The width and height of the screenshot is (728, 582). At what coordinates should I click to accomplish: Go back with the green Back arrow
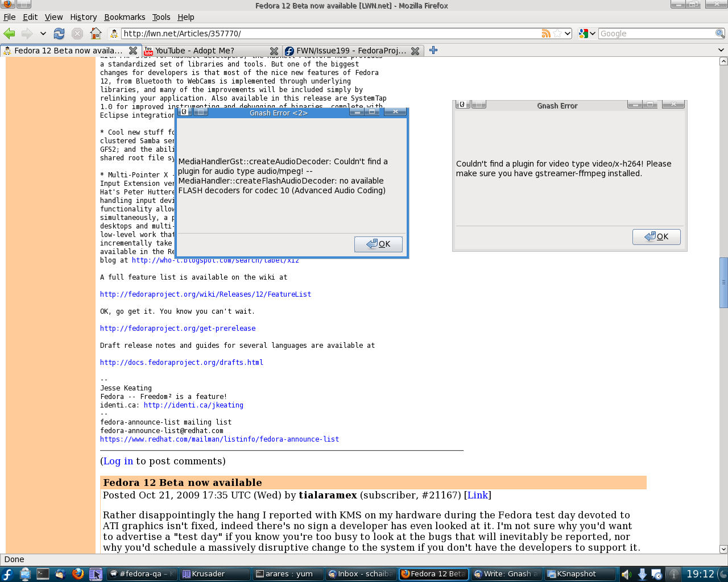(9, 34)
